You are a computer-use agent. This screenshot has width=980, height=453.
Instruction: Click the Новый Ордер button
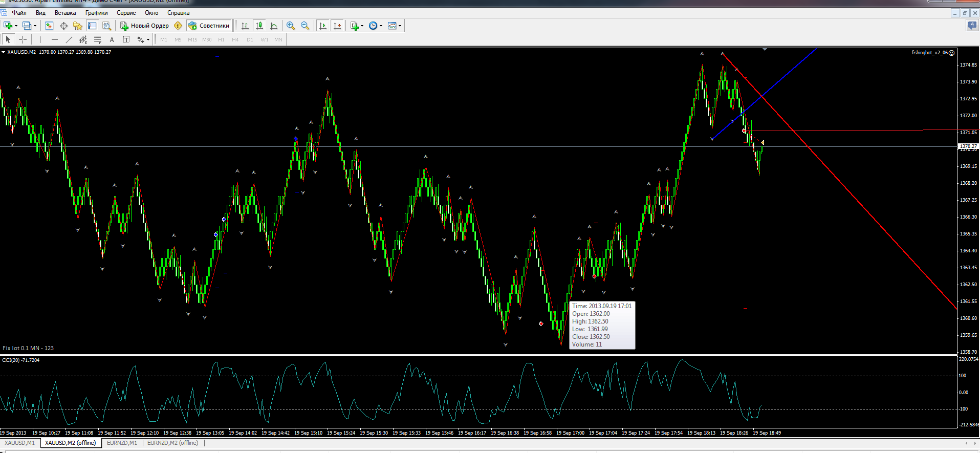144,26
